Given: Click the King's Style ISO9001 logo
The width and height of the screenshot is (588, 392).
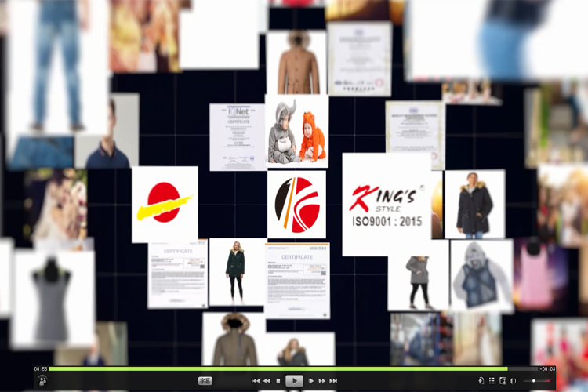Looking at the screenshot, I should click(x=386, y=204).
